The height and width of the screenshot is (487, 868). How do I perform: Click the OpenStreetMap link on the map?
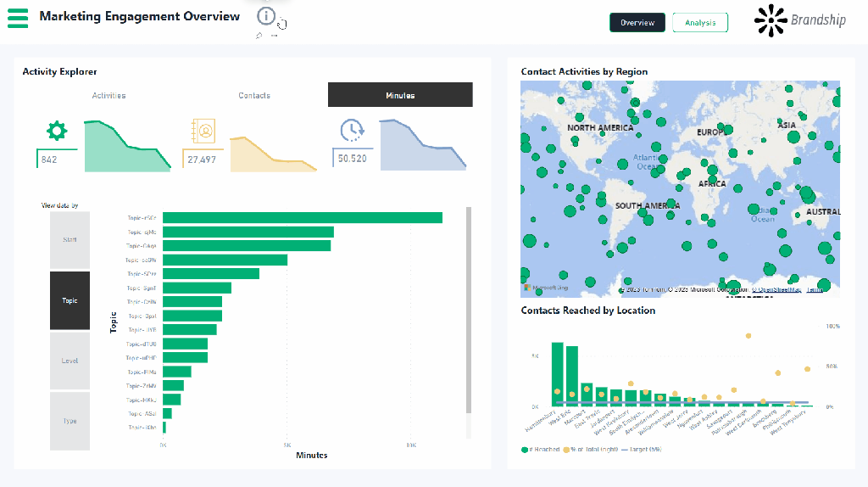point(778,289)
